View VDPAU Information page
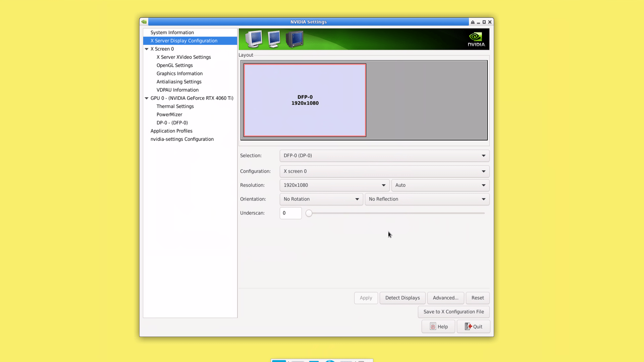 point(177,90)
